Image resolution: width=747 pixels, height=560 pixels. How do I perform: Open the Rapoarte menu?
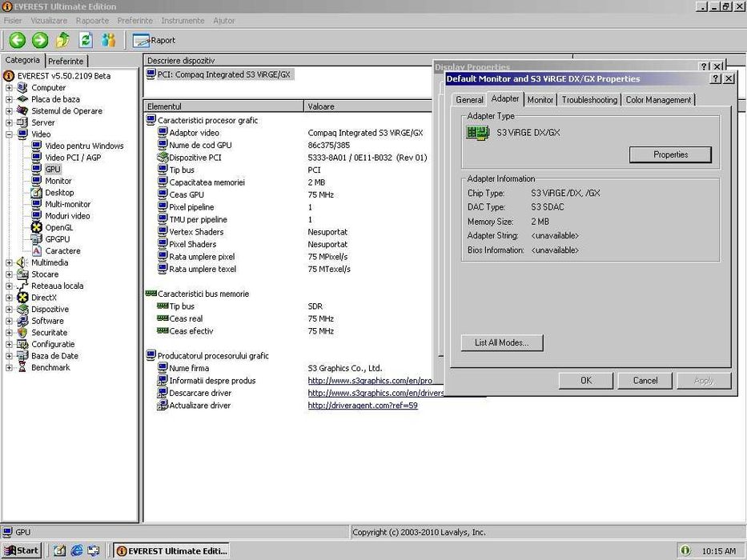[x=92, y=21]
